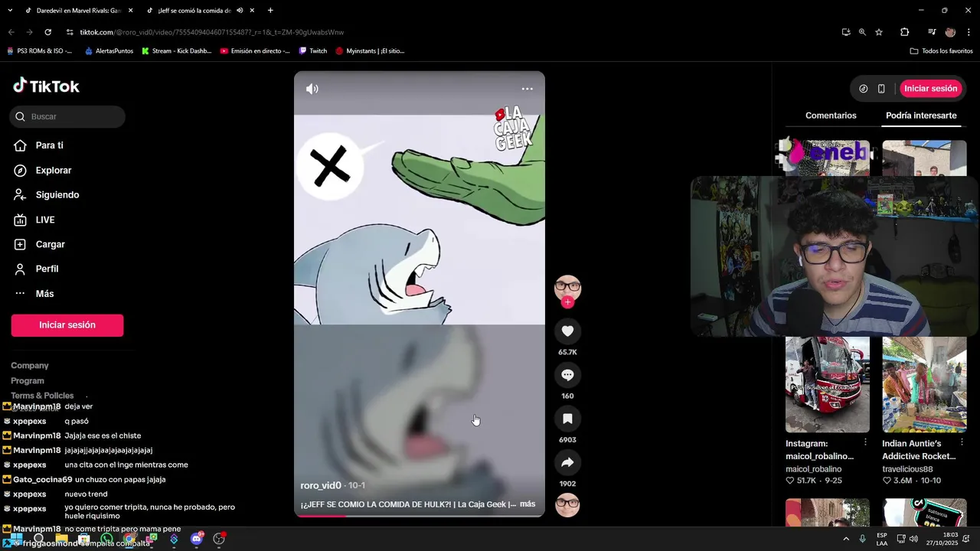Switch to the Comentarios tab
This screenshot has width=980, height=551.
pyautogui.click(x=831, y=116)
